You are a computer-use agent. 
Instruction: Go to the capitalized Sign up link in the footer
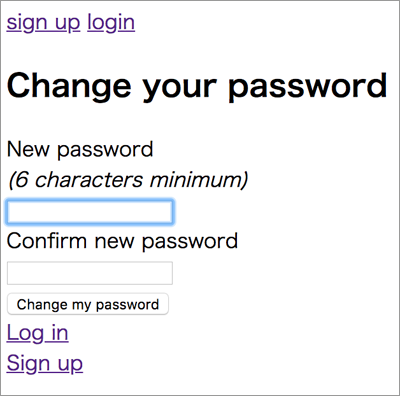45,363
